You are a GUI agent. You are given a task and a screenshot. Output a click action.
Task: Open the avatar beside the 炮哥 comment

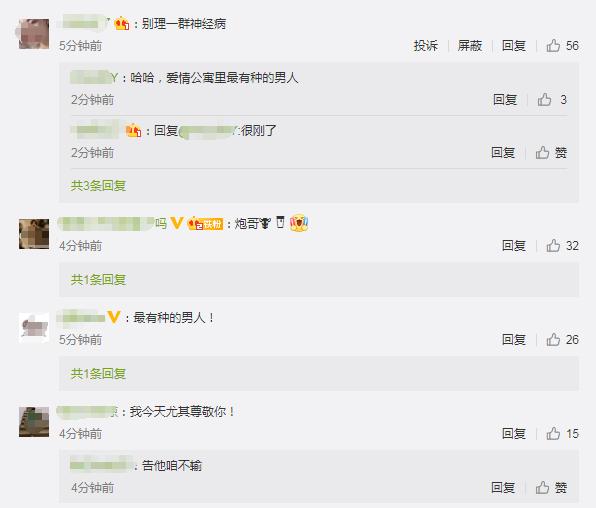click(34, 234)
